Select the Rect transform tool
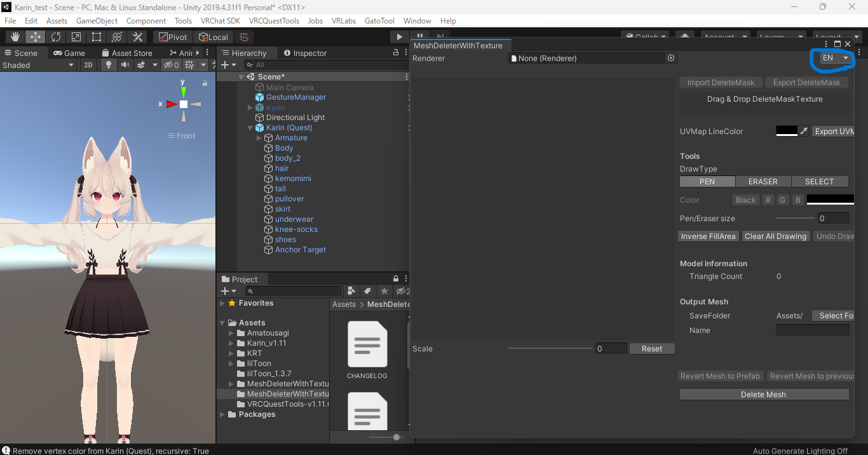 (97, 37)
